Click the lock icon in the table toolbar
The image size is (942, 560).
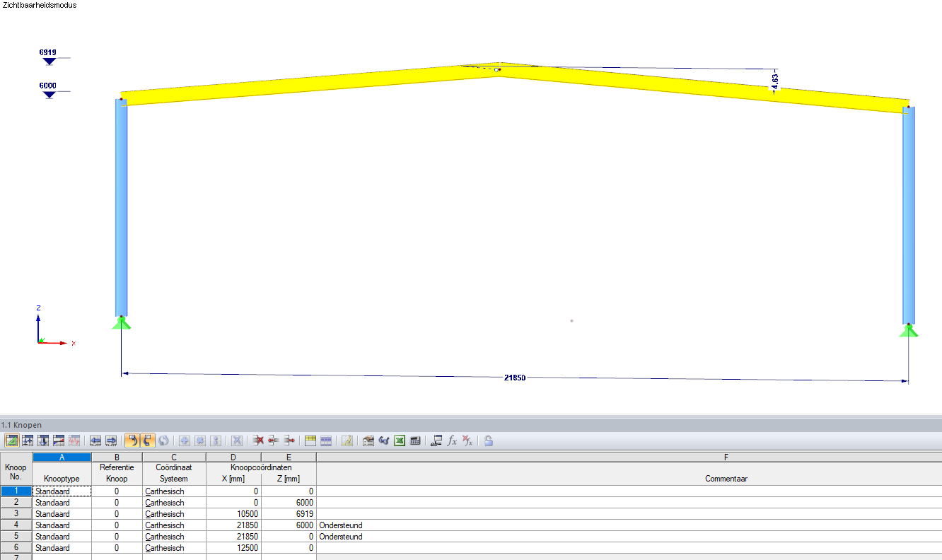click(x=488, y=440)
